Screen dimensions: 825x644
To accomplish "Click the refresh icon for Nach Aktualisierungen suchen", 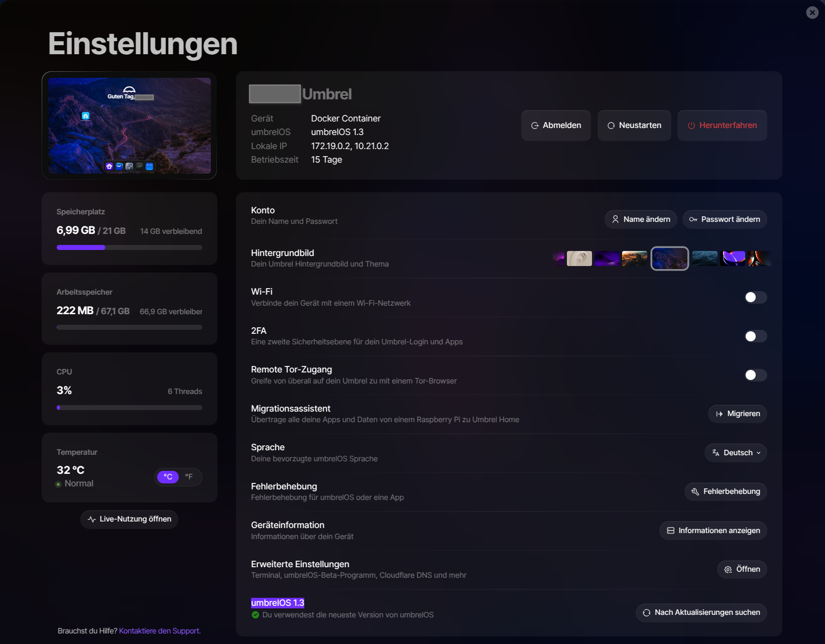I will (x=646, y=612).
